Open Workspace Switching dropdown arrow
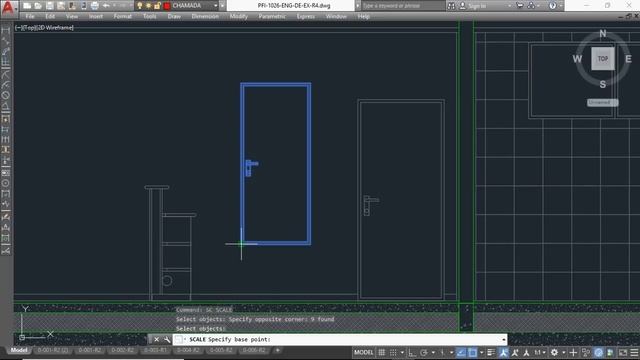This screenshot has width=640, height=360. (x=564, y=352)
